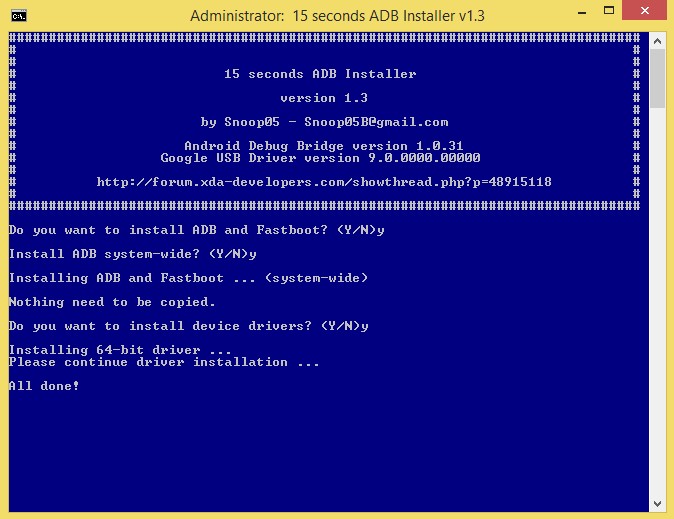Click the xda-developers forum URL text
The image size is (674, 519).
click(x=324, y=182)
